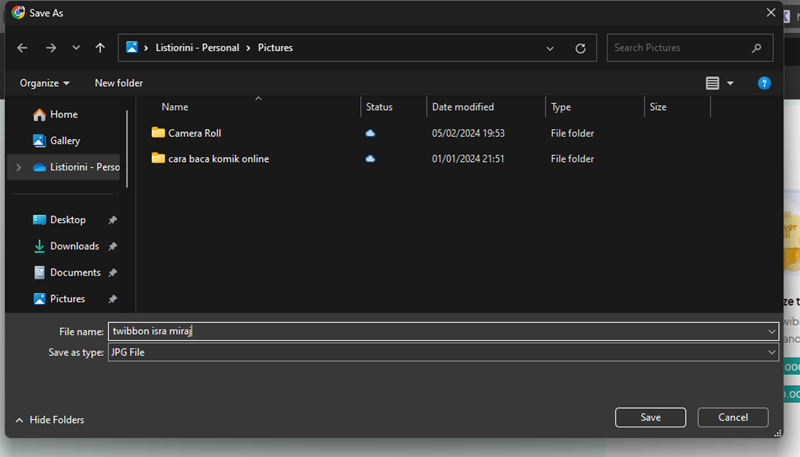Click the Back navigation arrow

(x=23, y=48)
